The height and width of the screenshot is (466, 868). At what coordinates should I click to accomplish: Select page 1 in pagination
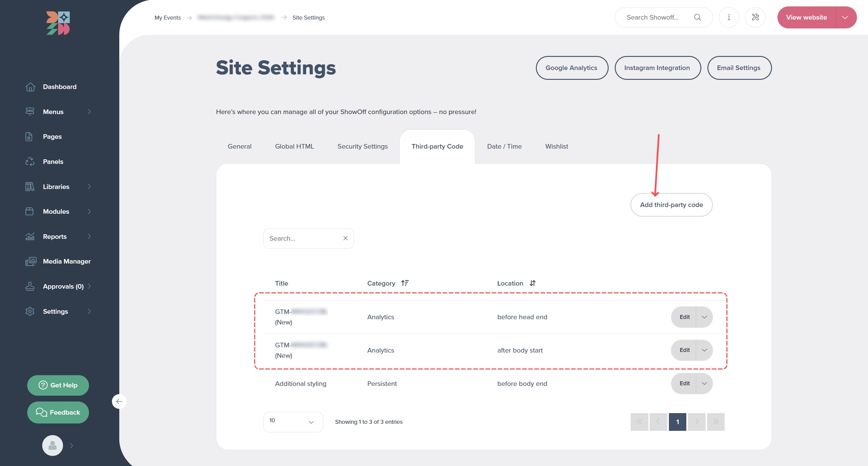[677, 422]
